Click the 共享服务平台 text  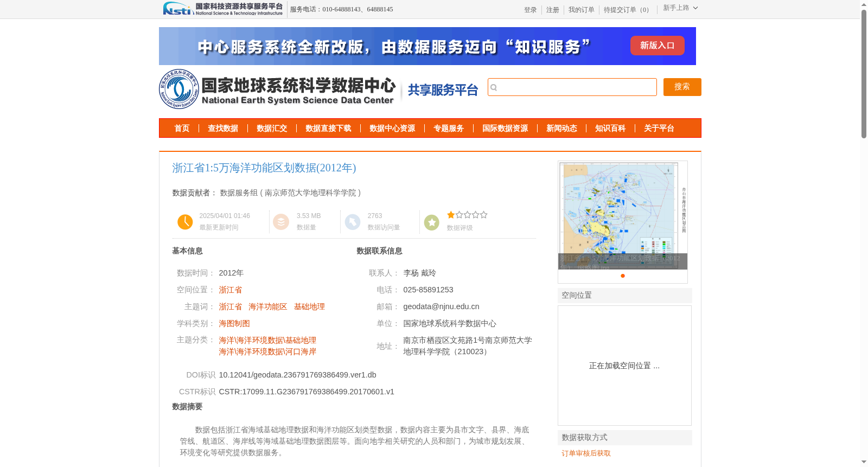443,90
